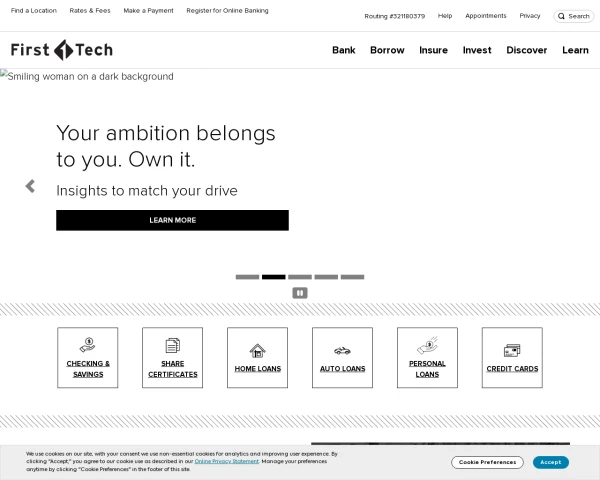600x480 pixels.
Task: Click the LEARN MORE button
Action: 173,220
